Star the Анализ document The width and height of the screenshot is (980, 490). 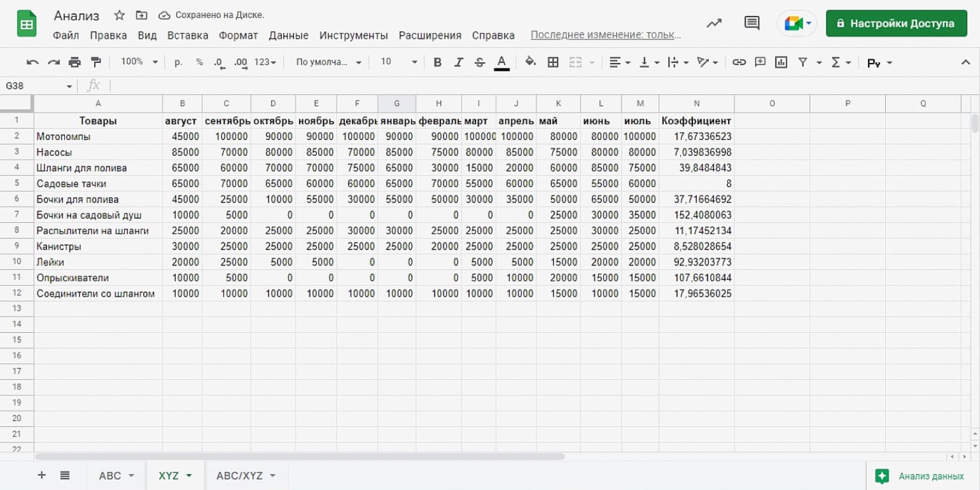click(x=119, y=15)
